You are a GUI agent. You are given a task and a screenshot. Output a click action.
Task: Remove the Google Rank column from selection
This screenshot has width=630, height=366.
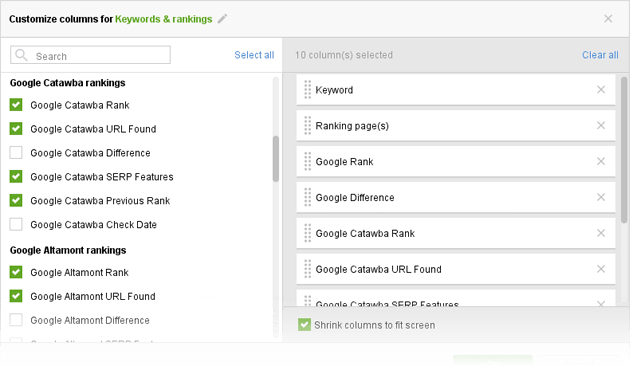601,161
